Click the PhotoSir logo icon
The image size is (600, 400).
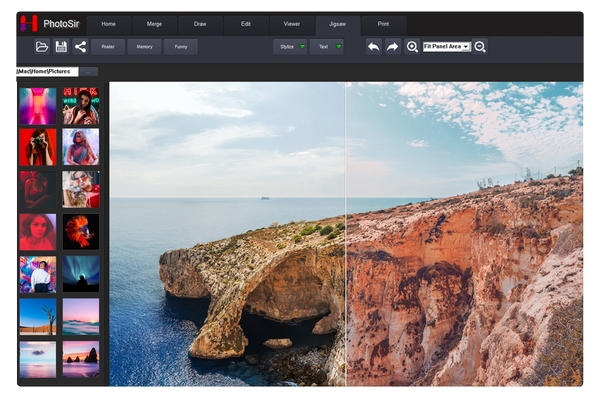30,23
